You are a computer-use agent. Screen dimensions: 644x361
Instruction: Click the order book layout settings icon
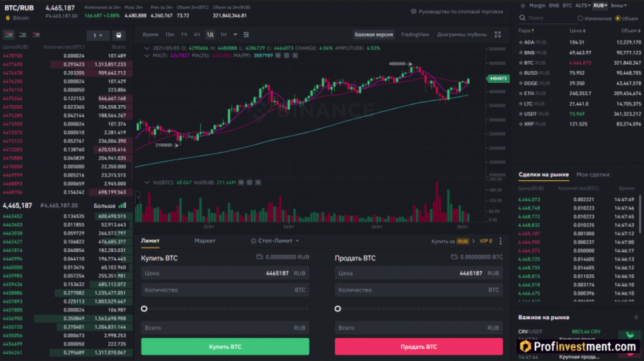(x=119, y=36)
